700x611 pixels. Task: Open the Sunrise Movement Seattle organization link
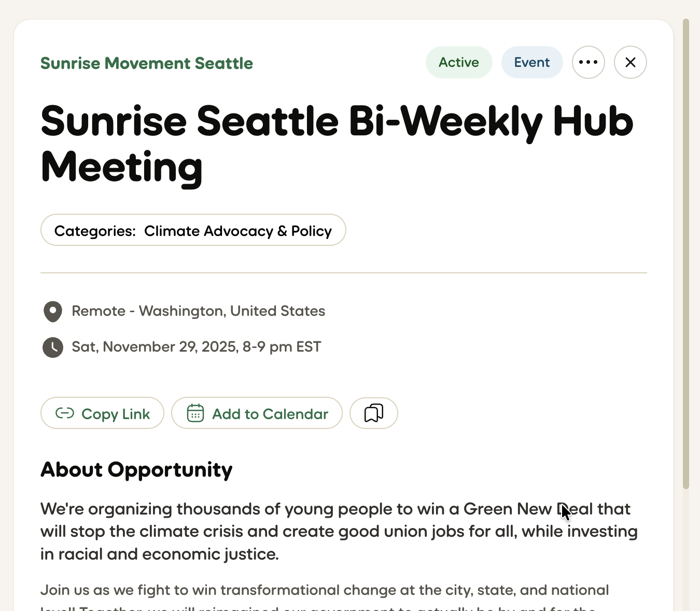[147, 63]
